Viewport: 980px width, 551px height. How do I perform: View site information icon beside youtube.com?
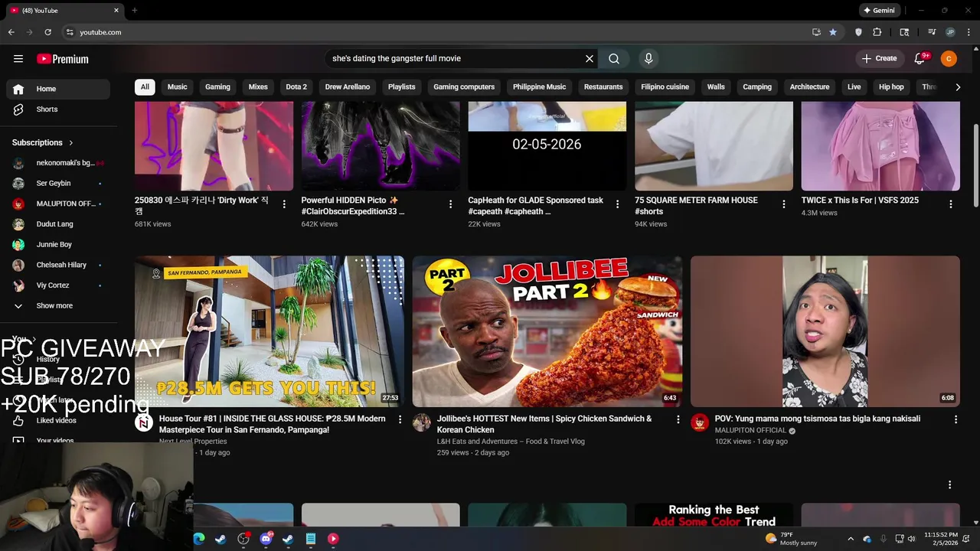click(70, 32)
